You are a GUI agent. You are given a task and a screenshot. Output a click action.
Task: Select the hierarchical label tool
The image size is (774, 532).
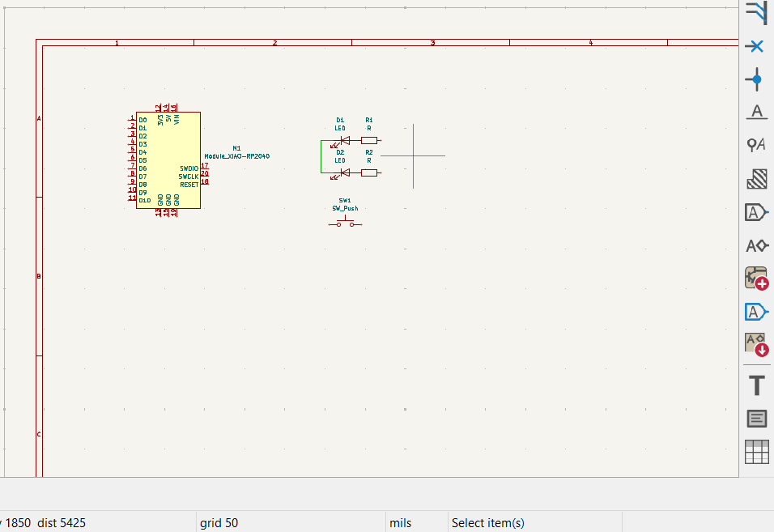756,245
